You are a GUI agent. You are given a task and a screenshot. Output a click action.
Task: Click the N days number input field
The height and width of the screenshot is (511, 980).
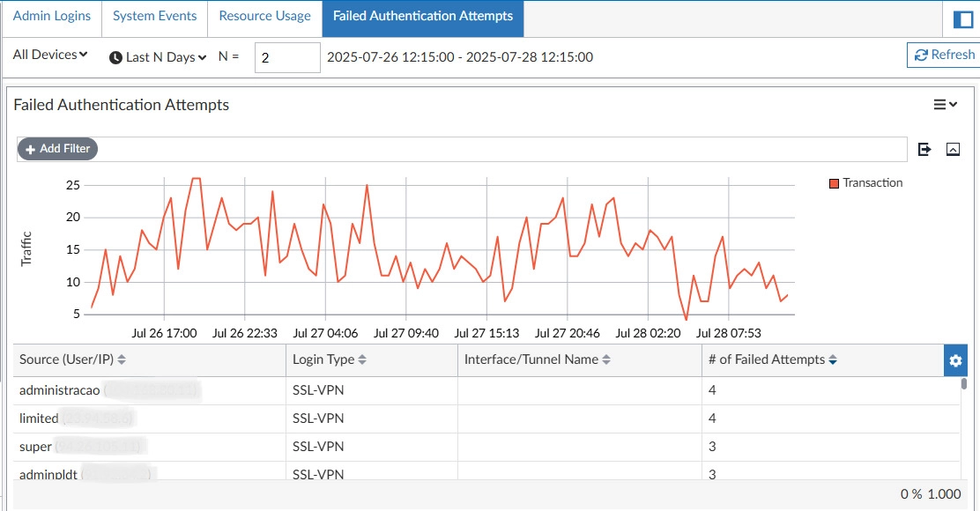[x=287, y=57]
